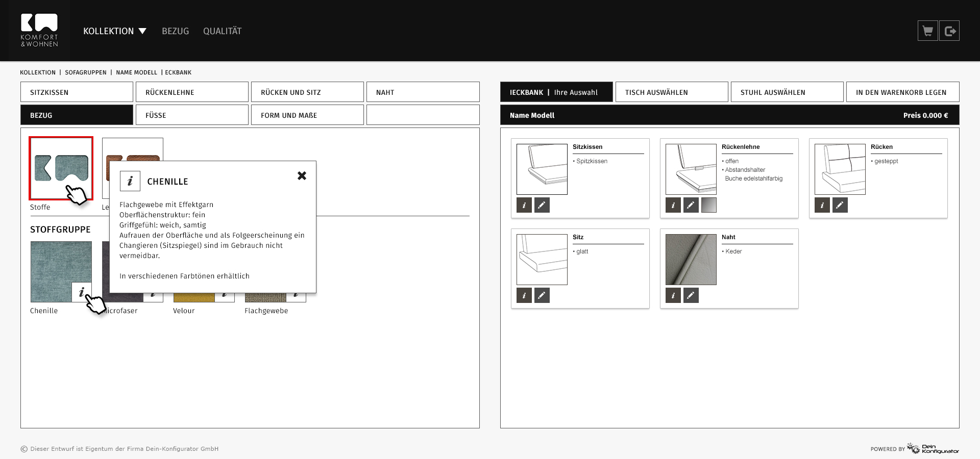The image size is (980, 459).
Task: Click info icon on Sitzkissen card
Action: click(x=524, y=205)
